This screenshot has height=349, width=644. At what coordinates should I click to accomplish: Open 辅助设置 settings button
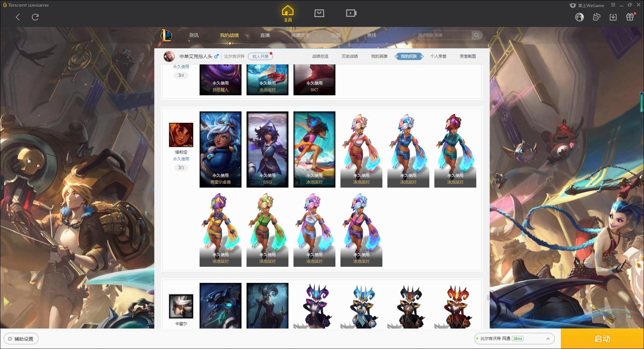click(21, 339)
